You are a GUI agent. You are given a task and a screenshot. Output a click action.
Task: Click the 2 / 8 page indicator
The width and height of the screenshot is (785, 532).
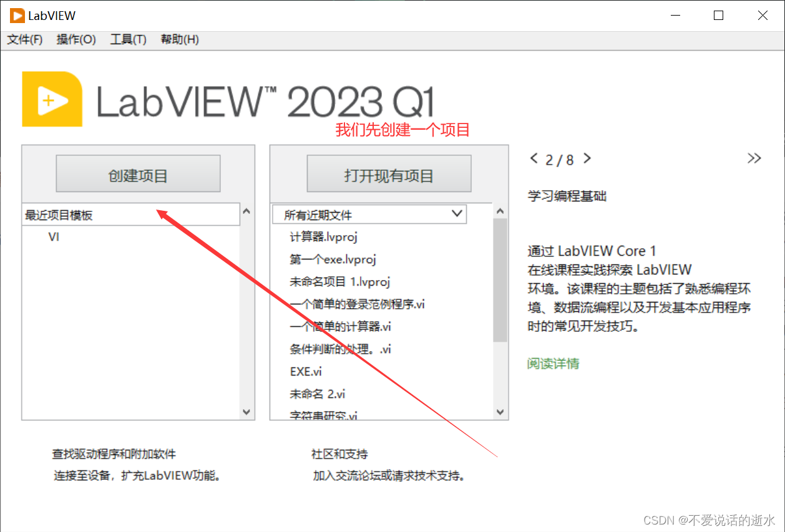pos(560,160)
